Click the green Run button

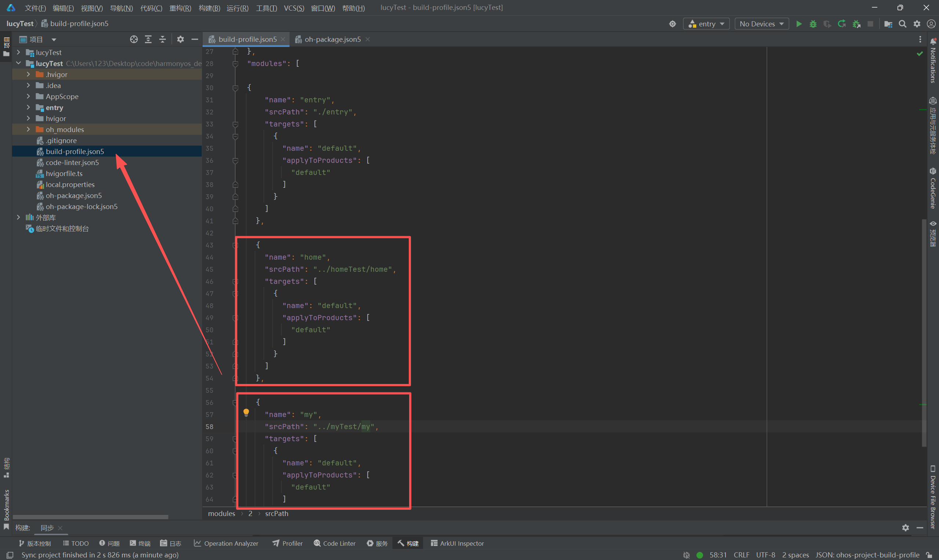[x=798, y=24]
